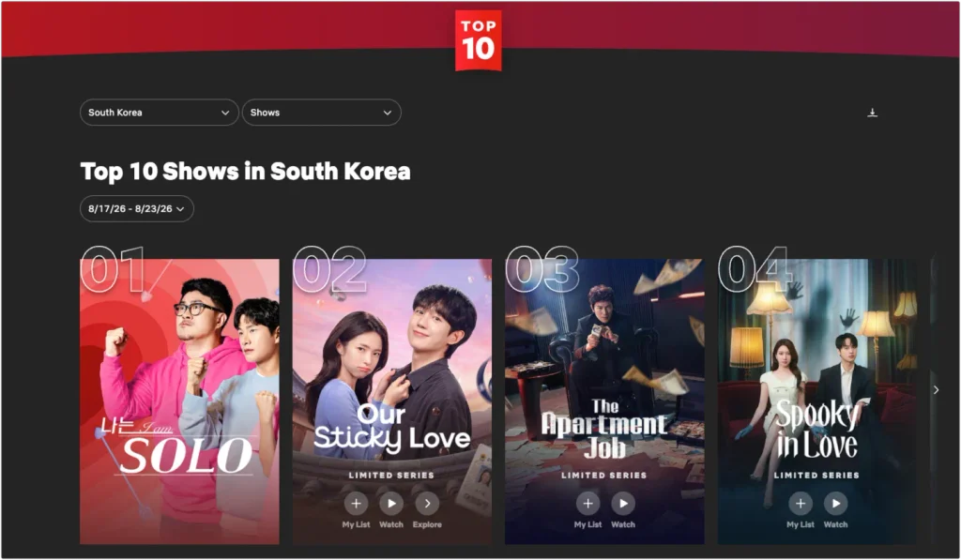Watch Spooky in Love
961x560 pixels.
[836, 504]
